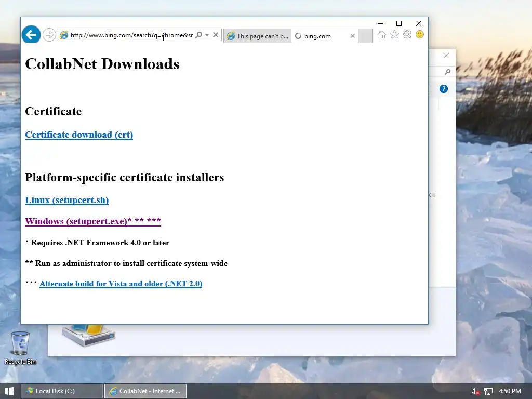Click the muted volume tray icon
Image resolution: width=532 pixels, height=399 pixels.
point(475,391)
